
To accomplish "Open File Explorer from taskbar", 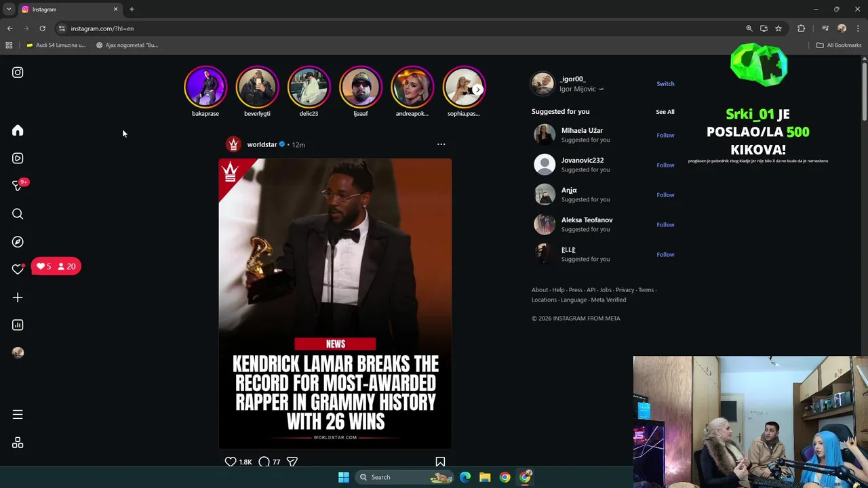I will (x=485, y=477).
